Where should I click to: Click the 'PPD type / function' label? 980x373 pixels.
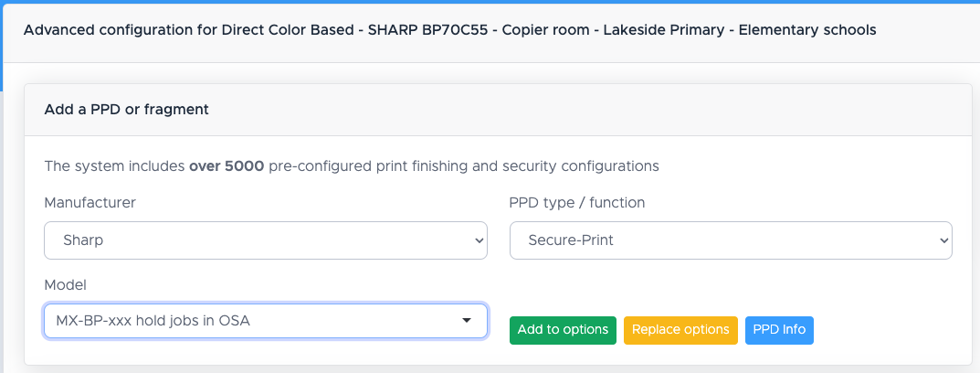coord(576,203)
